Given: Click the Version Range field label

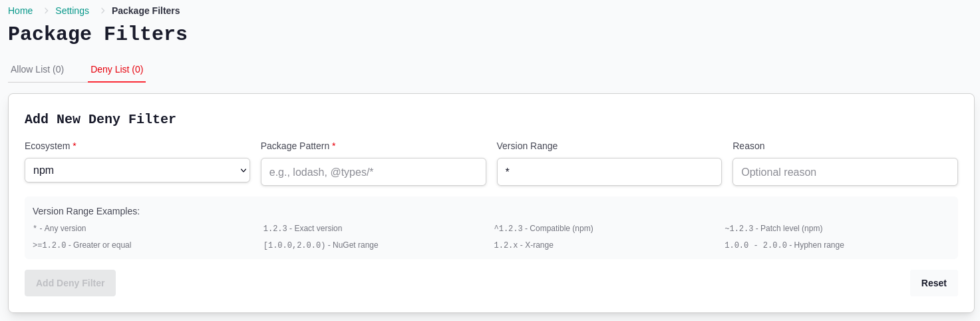Looking at the screenshot, I should tap(527, 146).
